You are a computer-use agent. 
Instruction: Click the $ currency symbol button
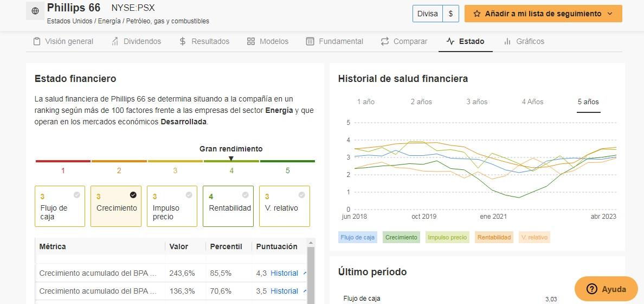(450, 14)
